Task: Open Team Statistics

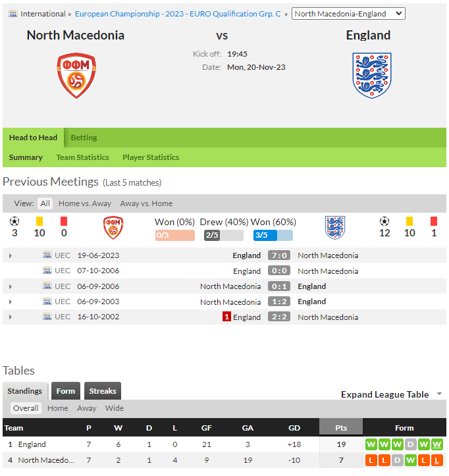Action: coord(82,157)
